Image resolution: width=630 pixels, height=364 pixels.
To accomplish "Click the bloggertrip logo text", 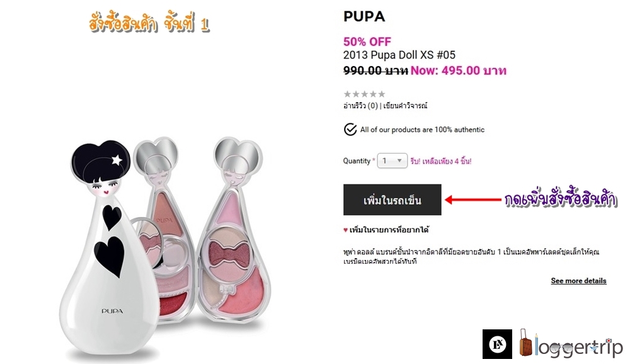I will pos(578,347).
